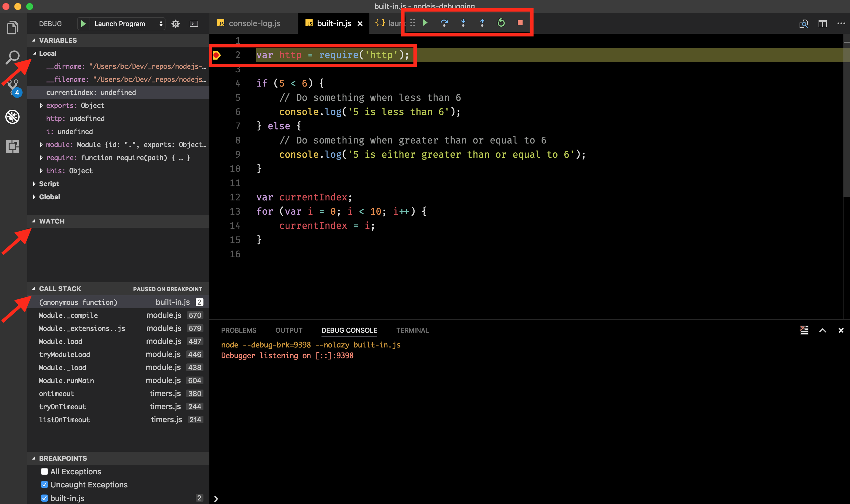Screen dimensions: 850x504
Task: Switch to the console-log.js tab
Action: [x=254, y=23]
